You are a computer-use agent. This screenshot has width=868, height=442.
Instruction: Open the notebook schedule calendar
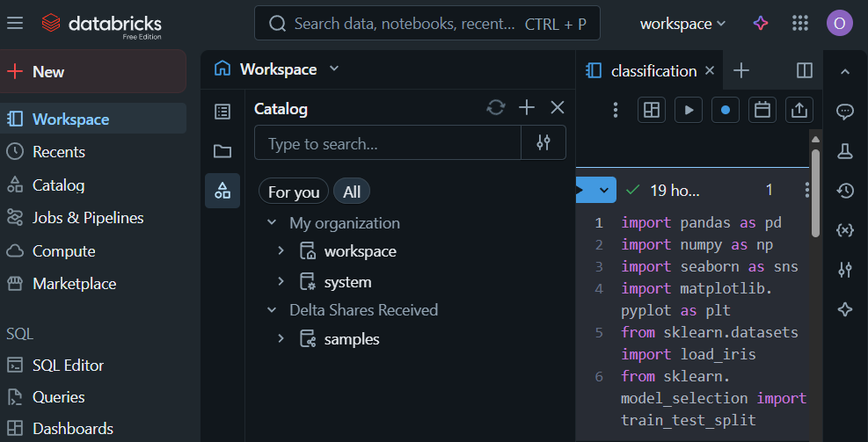(762, 110)
